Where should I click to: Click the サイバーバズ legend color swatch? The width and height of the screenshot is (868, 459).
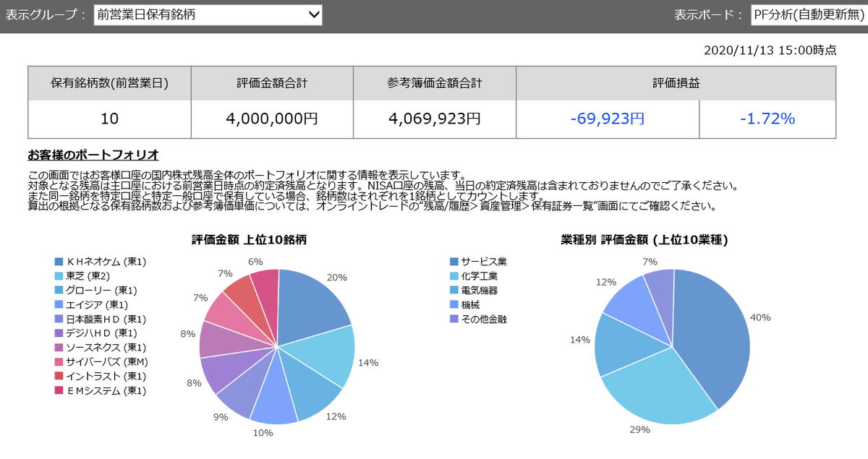[x=59, y=362]
